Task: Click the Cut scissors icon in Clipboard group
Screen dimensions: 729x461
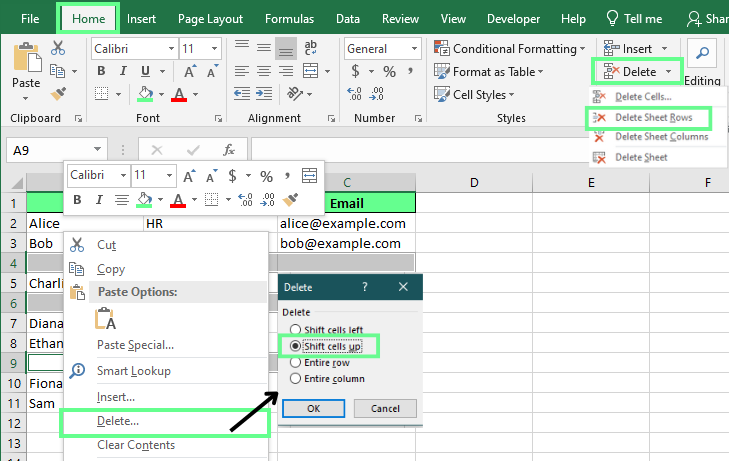Action: [x=58, y=48]
